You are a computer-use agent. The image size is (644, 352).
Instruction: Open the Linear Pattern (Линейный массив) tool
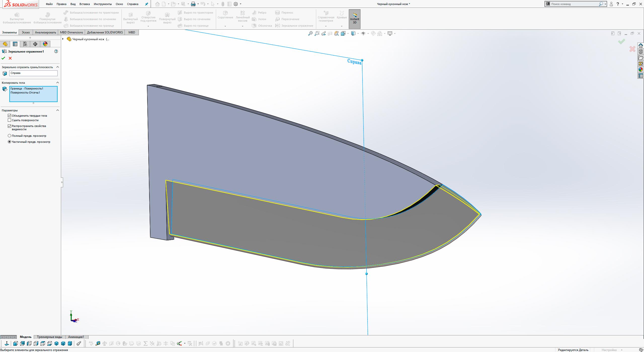[x=242, y=16]
